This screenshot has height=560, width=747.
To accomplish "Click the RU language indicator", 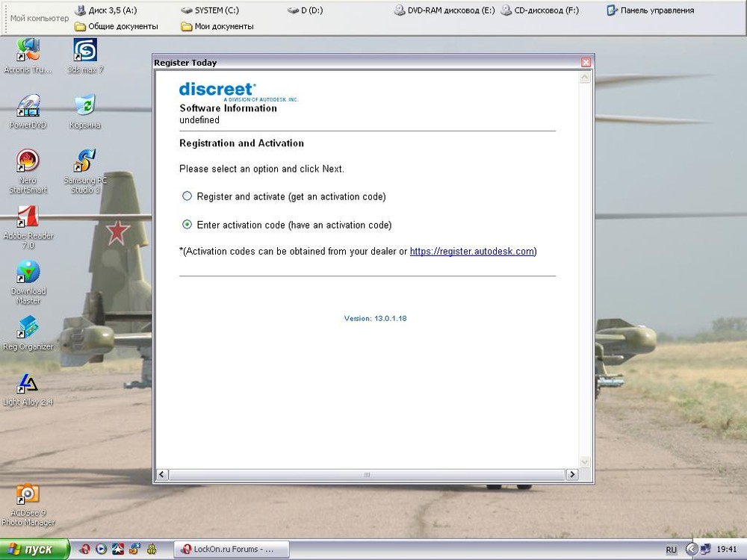I will click(x=672, y=550).
